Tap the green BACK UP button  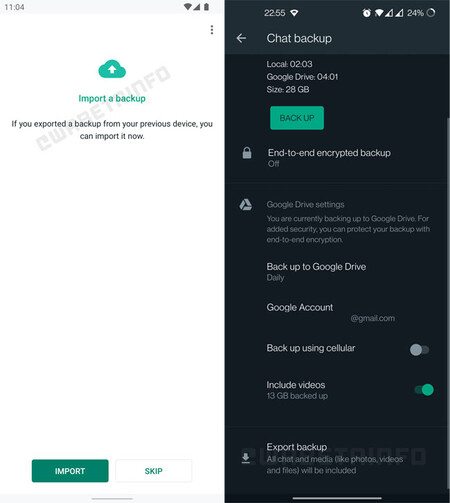pos(297,118)
